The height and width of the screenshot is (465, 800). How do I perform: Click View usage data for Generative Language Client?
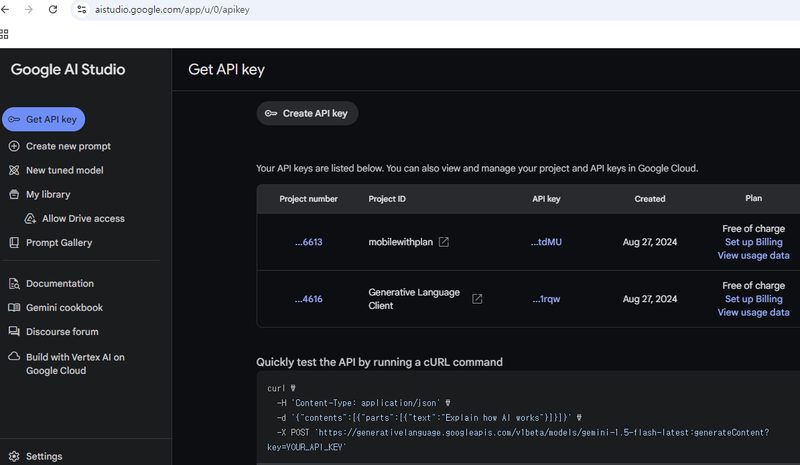coord(754,312)
